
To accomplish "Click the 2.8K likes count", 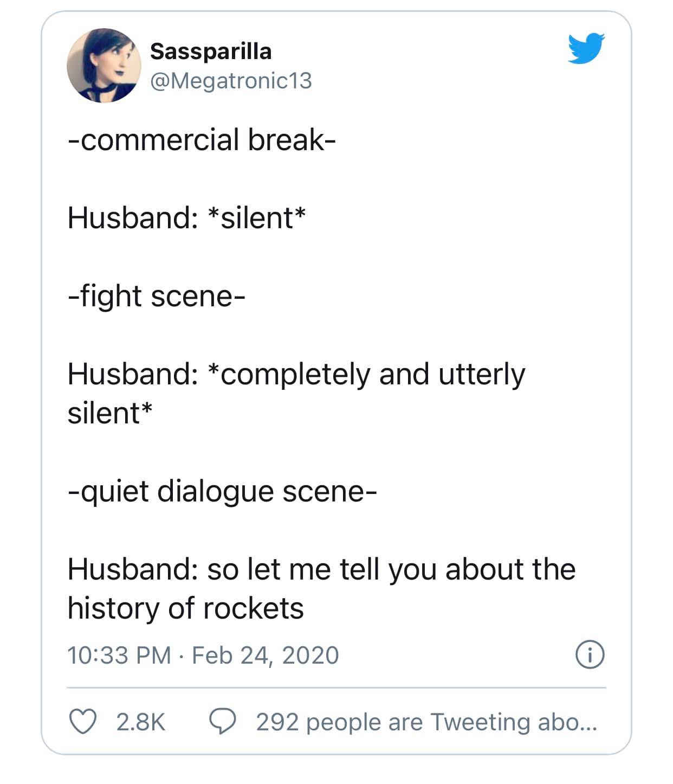I will click(141, 722).
